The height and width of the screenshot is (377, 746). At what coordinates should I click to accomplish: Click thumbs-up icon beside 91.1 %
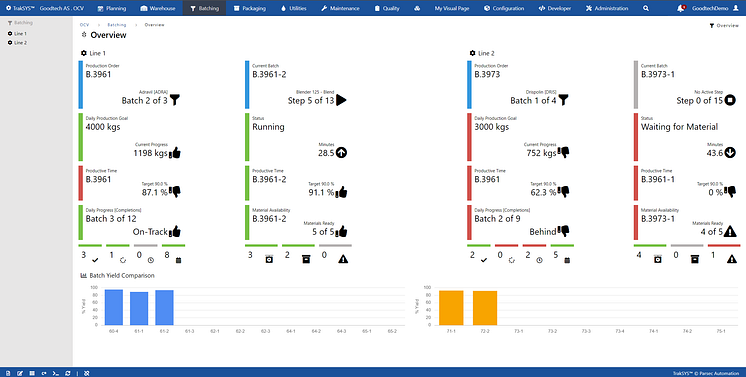coord(341,192)
